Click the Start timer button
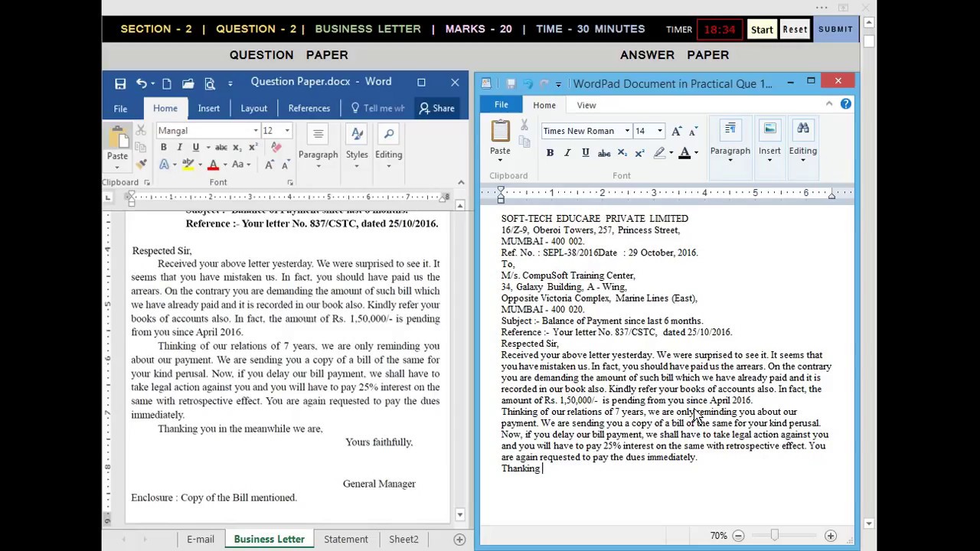This screenshot has height=551, width=980. [x=762, y=30]
